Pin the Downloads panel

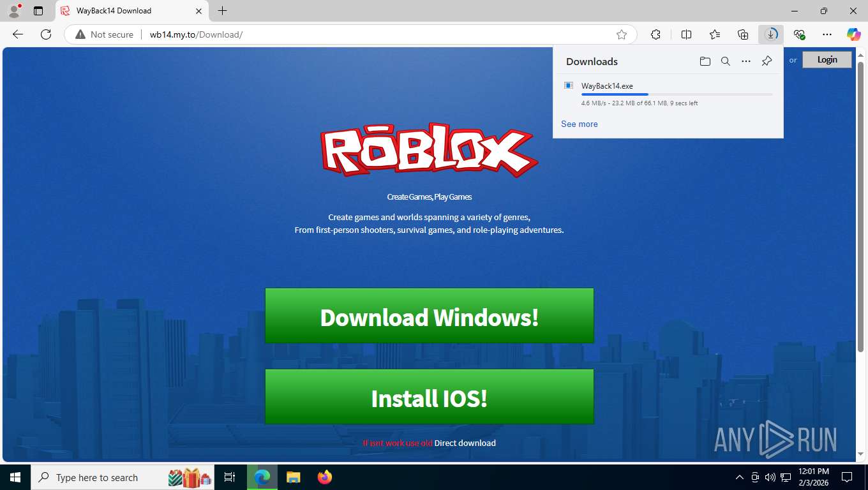(767, 61)
